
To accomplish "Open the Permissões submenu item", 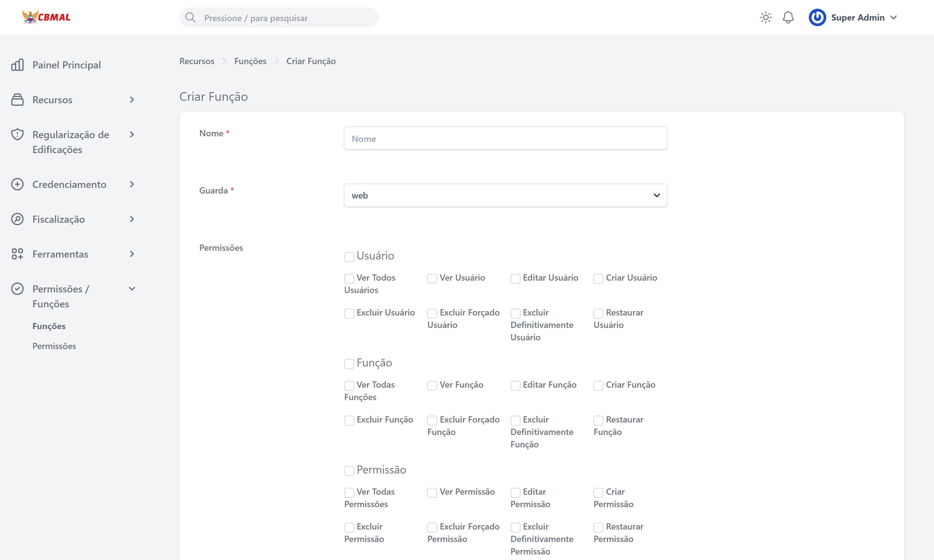I will (54, 346).
